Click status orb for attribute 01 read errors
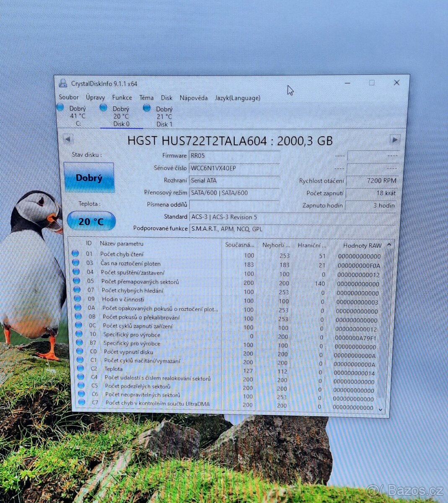 [x=75, y=254]
